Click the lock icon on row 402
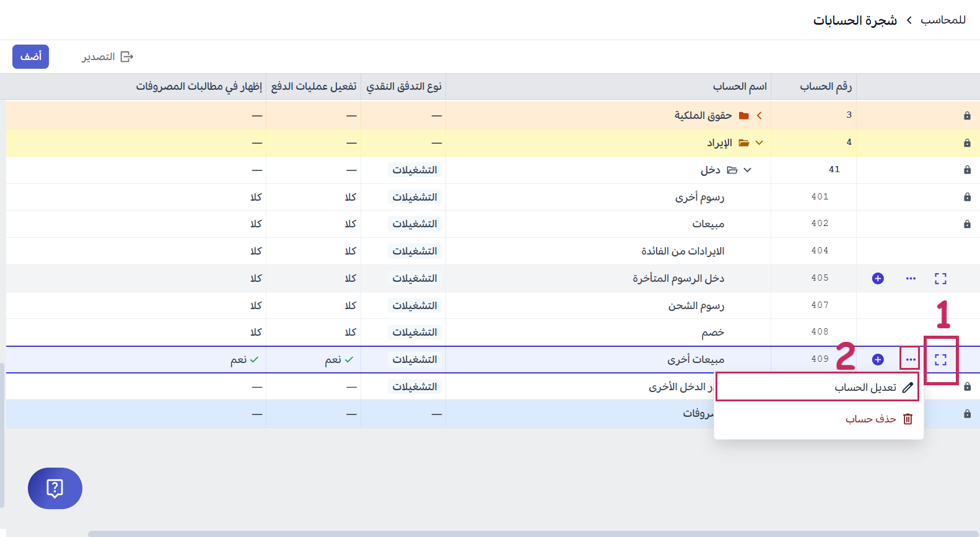The height and width of the screenshot is (537, 980). (x=967, y=224)
